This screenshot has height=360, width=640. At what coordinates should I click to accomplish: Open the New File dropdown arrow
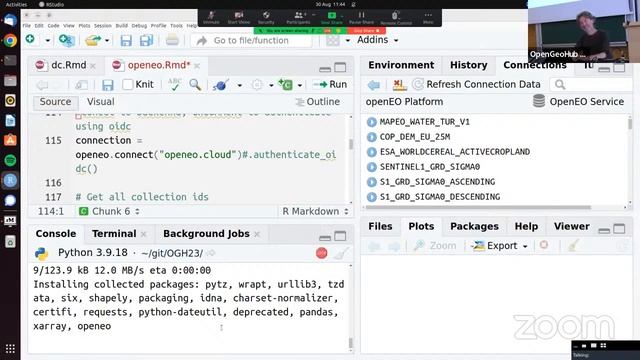pyautogui.click(x=47, y=40)
